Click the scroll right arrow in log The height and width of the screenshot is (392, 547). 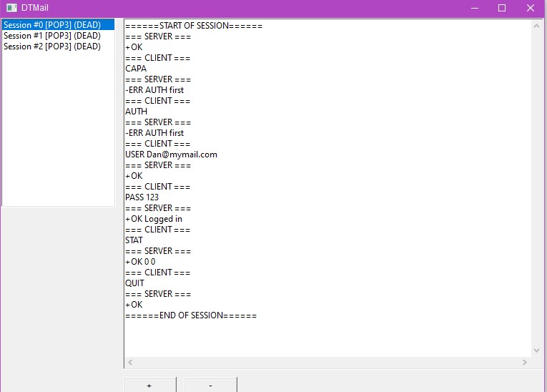coord(525,363)
